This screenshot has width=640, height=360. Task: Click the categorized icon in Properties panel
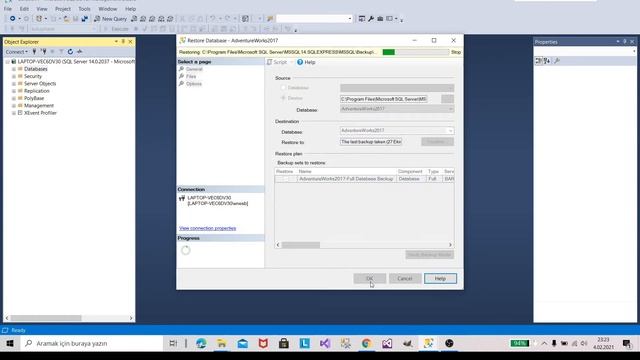pyautogui.click(x=538, y=61)
